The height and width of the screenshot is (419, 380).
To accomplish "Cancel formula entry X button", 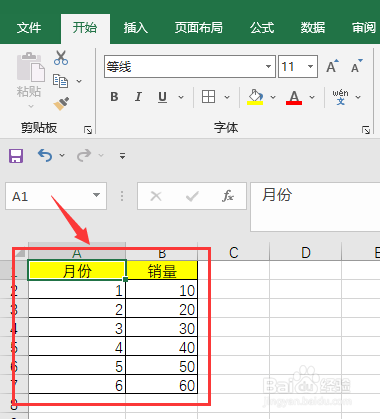I will 156,196.
